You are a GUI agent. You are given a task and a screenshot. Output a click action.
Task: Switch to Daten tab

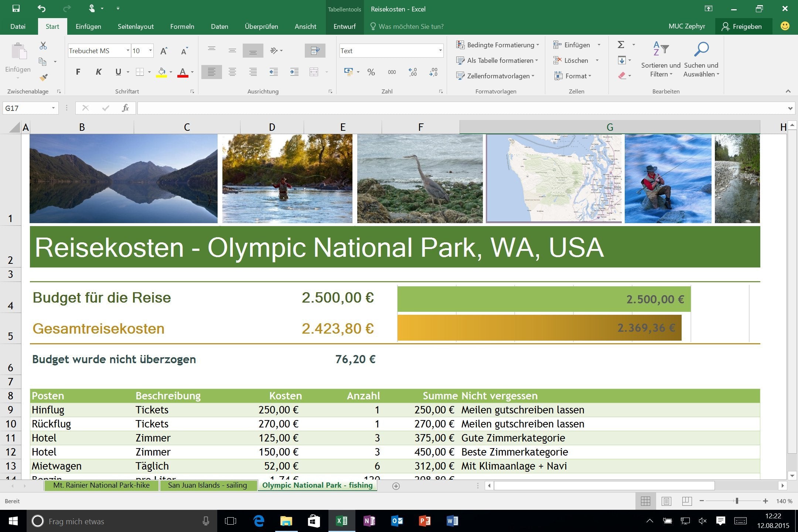[219, 27]
